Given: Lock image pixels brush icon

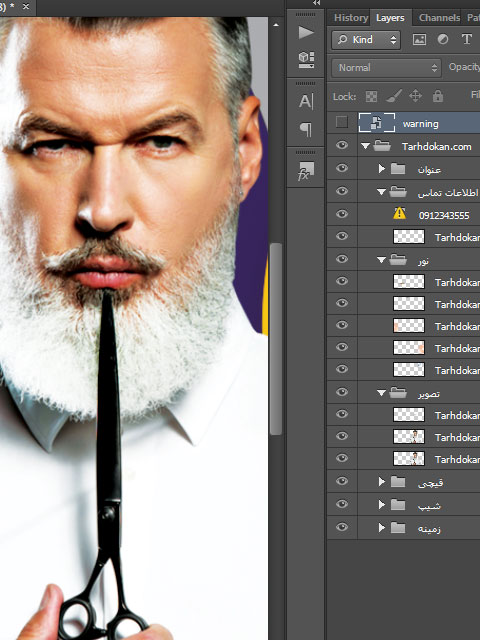Looking at the screenshot, I should [393, 96].
